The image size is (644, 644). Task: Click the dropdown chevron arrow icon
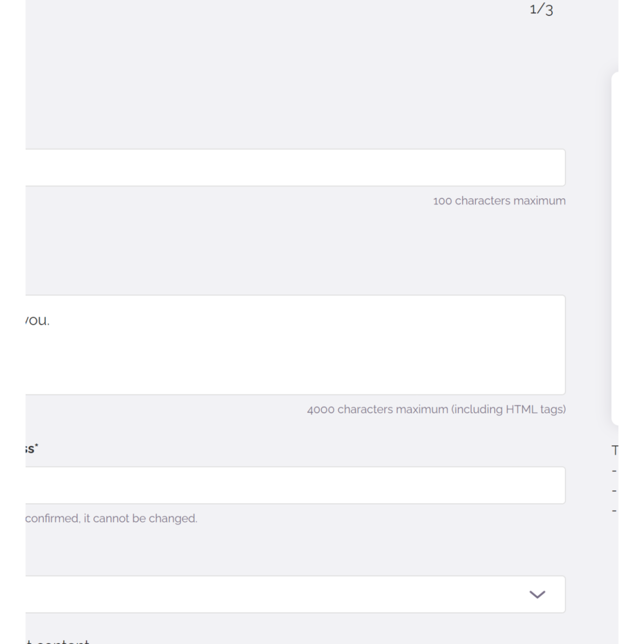click(537, 594)
